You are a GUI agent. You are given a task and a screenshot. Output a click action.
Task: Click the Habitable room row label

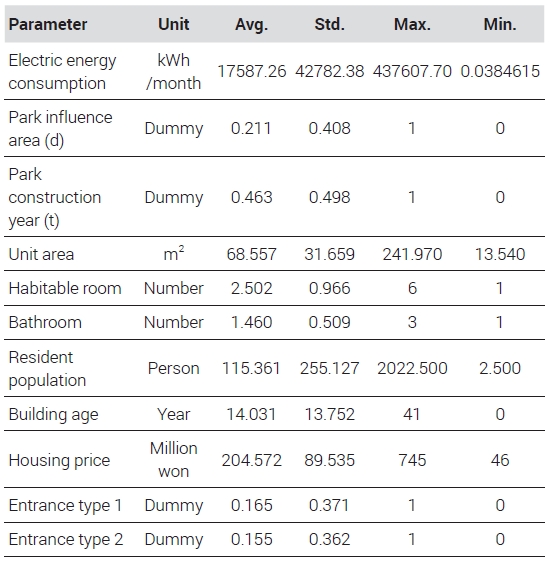(x=65, y=289)
